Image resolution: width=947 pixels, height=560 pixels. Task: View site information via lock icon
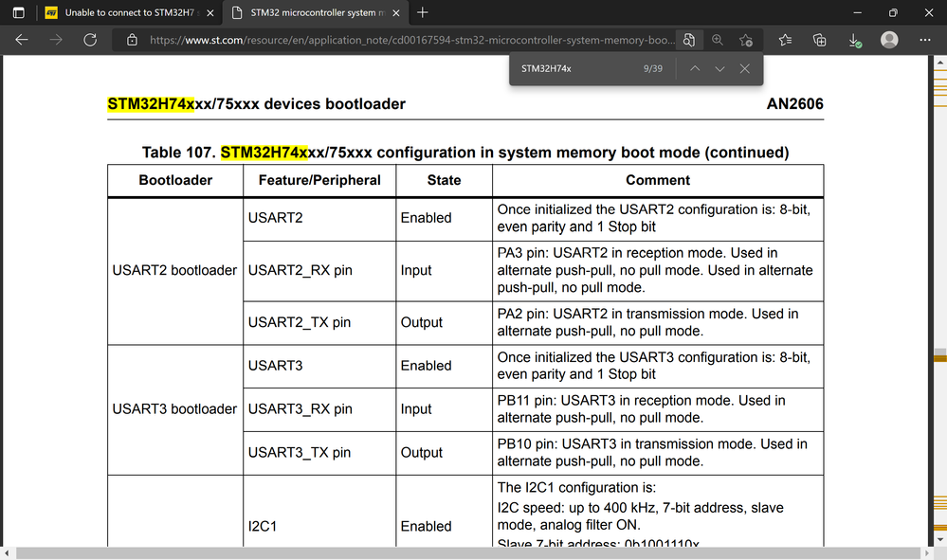pos(132,40)
